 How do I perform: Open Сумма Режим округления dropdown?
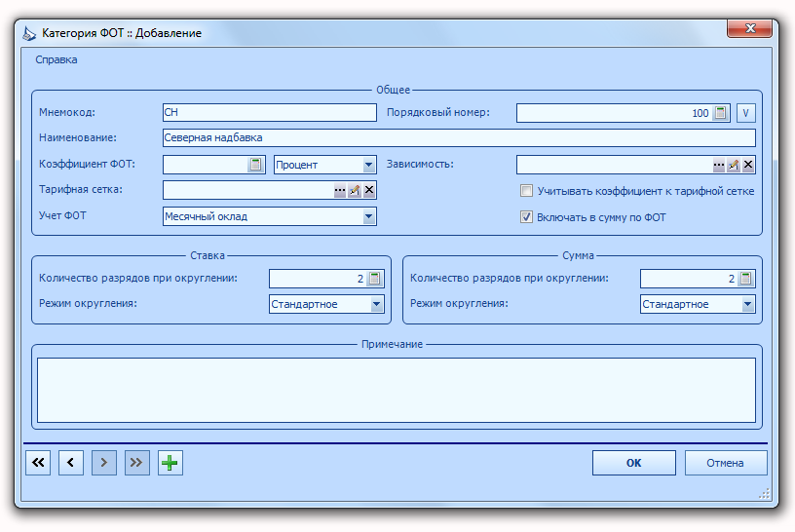click(x=747, y=304)
